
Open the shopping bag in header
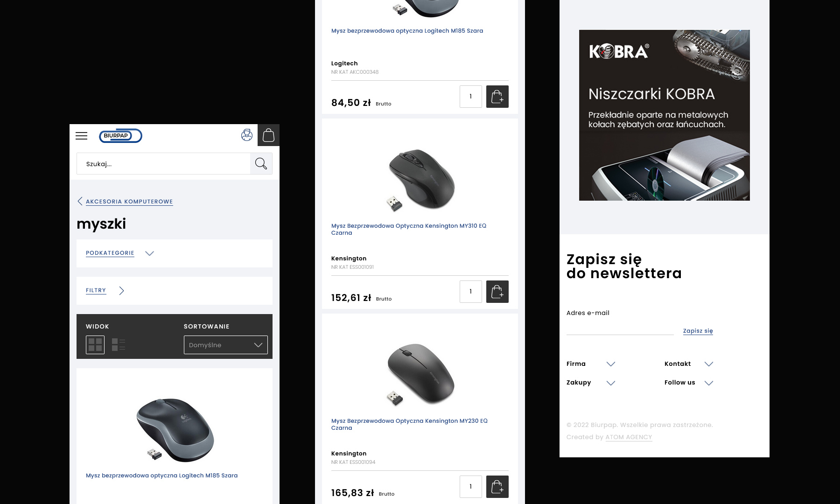tap(268, 135)
